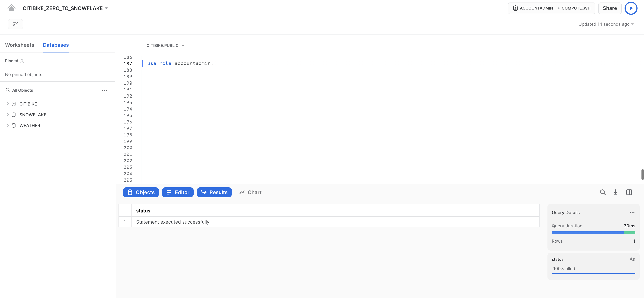The width and height of the screenshot is (644, 298).
Task: Select the status column header in results
Action: pyautogui.click(x=143, y=211)
